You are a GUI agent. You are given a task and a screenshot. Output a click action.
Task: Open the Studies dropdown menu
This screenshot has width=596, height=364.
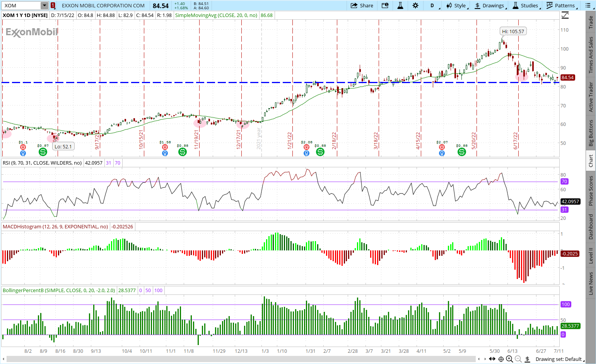click(526, 5)
